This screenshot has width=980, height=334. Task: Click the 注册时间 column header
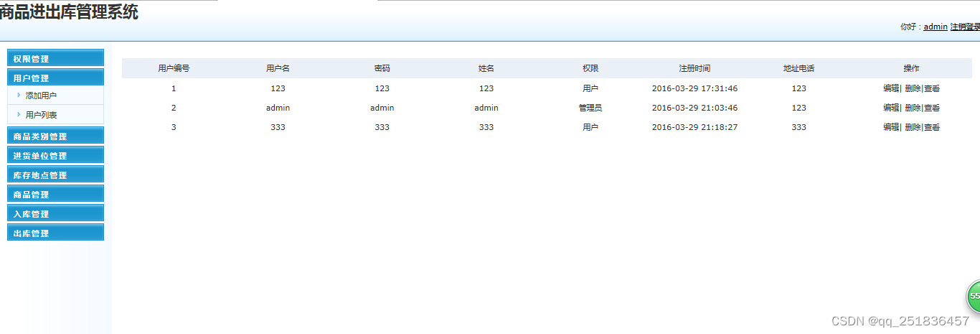pyautogui.click(x=694, y=68)
